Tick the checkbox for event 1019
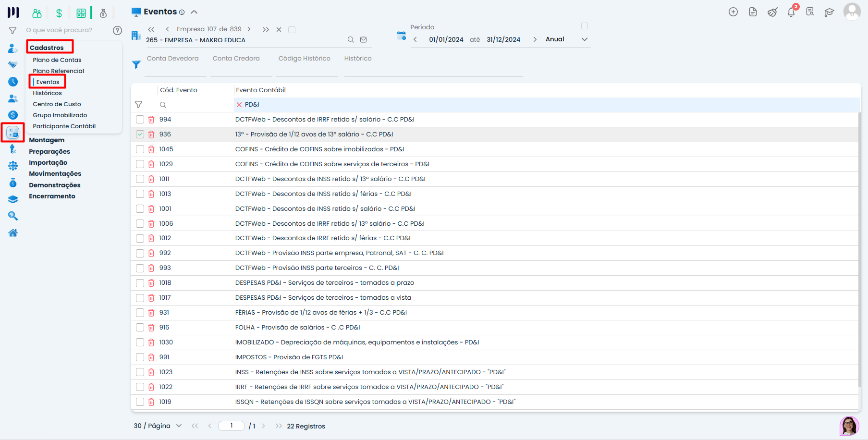 (x=140, y=402)
